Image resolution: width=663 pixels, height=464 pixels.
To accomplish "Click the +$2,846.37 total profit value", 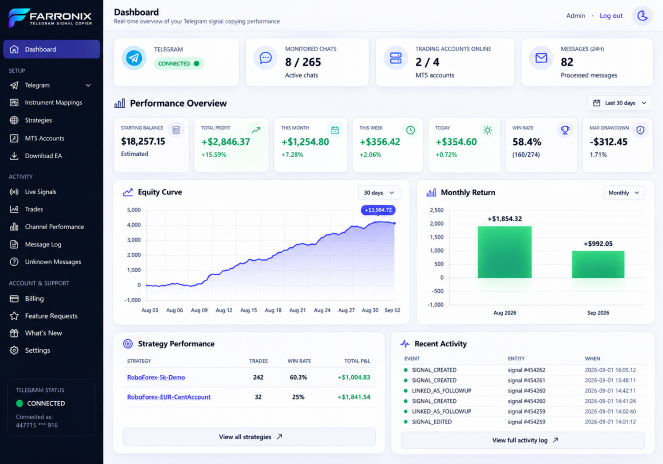I will (x=226, y=142).
